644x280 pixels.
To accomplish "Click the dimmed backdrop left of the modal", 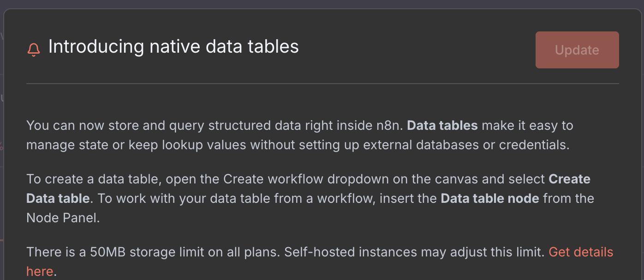I will [1, 139].
